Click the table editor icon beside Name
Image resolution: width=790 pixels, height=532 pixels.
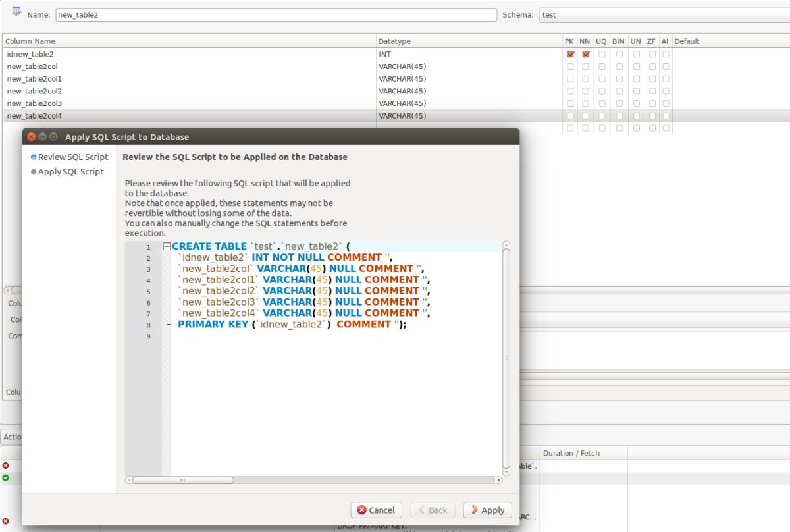click(x=17, y=12)
